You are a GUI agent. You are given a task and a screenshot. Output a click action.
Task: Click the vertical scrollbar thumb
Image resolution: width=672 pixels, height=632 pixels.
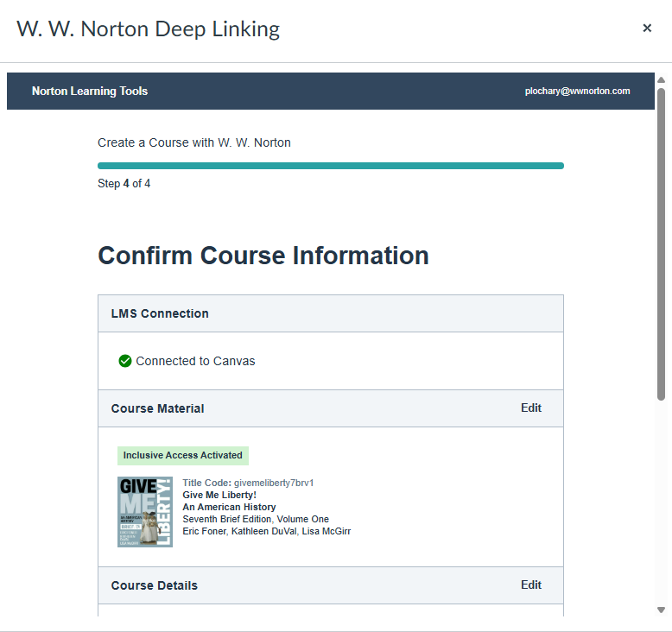pos(662,244)
